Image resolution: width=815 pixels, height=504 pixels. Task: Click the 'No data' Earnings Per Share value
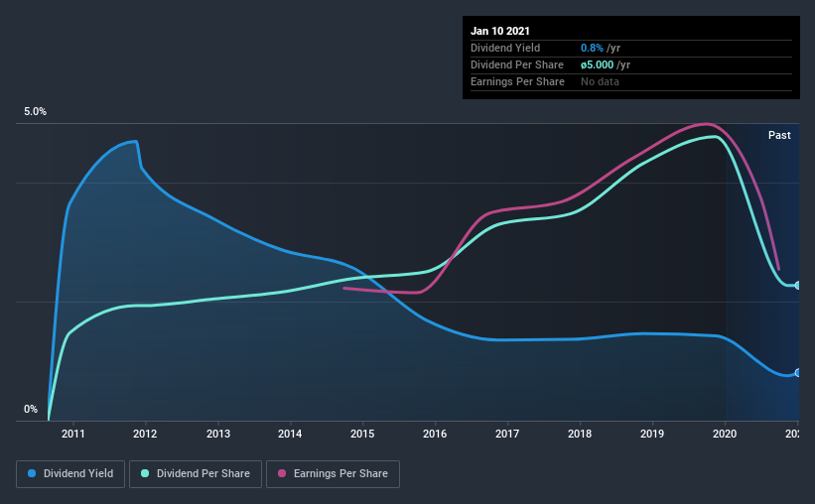[600, 81]
